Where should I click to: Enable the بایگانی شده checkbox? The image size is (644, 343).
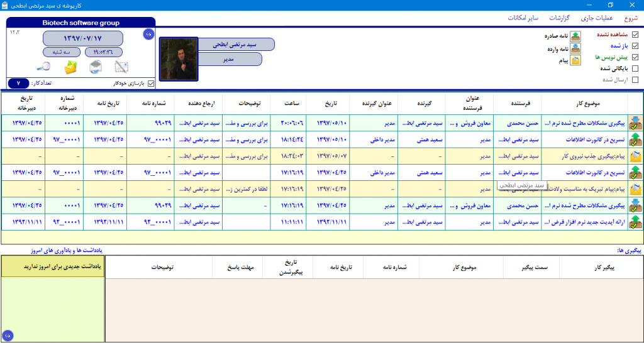click(635, 68)
